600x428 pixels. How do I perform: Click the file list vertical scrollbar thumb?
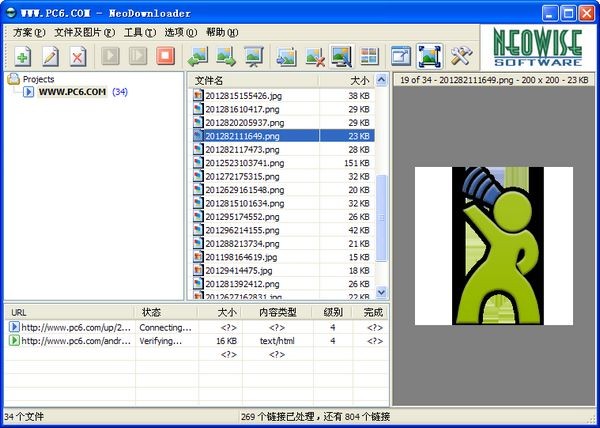[x=382, y=218]
